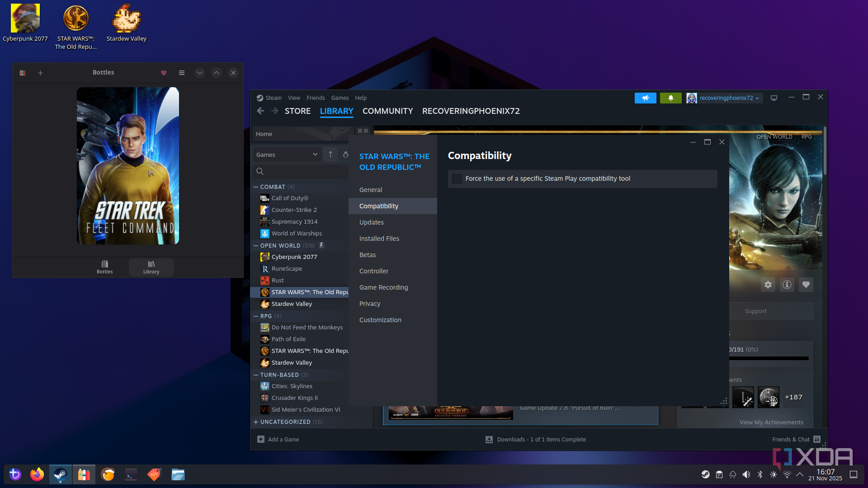
Task: Open the RECOVERINGPHOENIX72 profile tab
Action: click(x=471, y=111)
